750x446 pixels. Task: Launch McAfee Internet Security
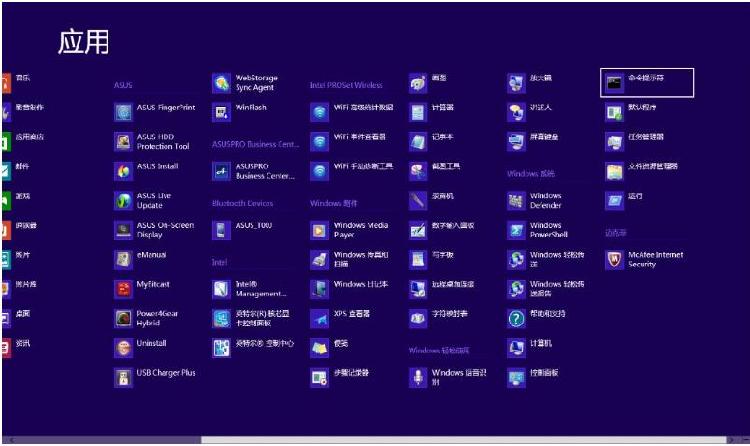645,259
